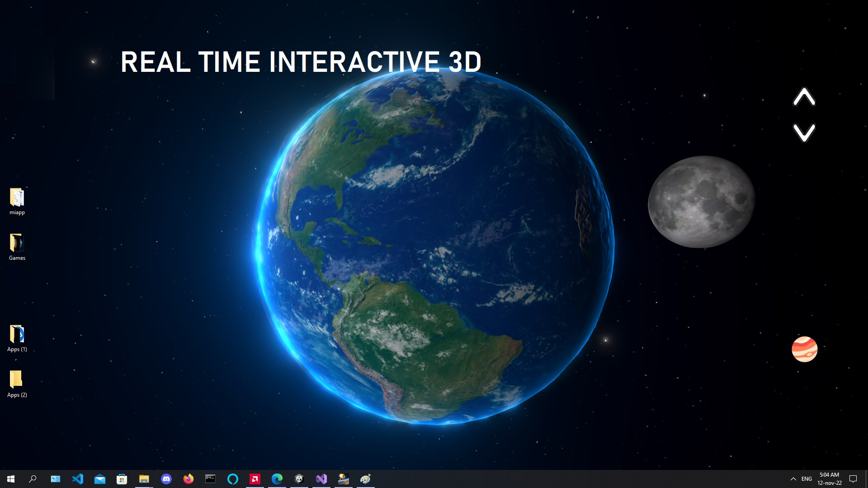The image size is (868, 488).
Task: Open Firefox browser
Action: click(189, 479)
